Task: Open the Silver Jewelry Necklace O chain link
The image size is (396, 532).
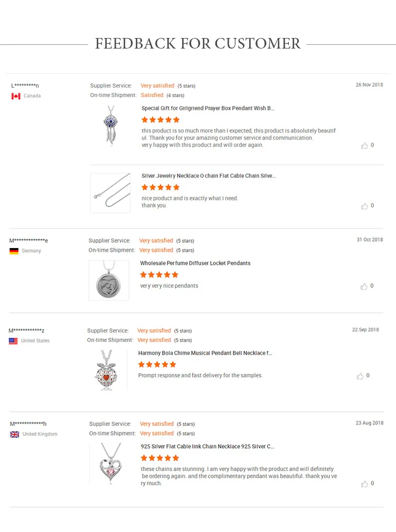Action: pos(209,176)
